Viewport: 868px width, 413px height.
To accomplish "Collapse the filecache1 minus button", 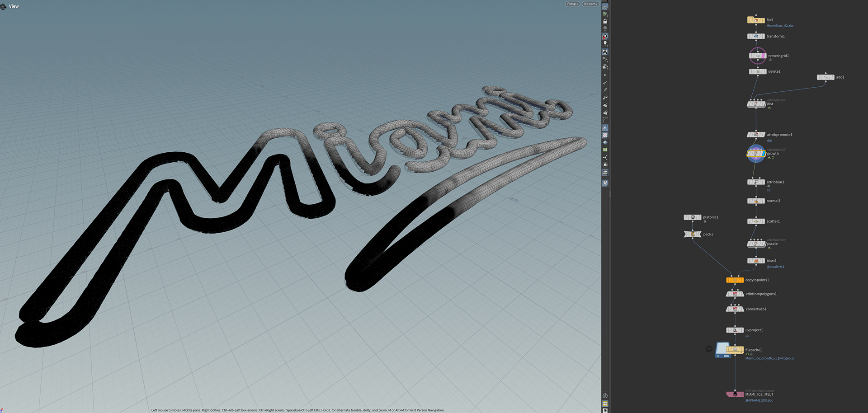I will tap(709, 349).
